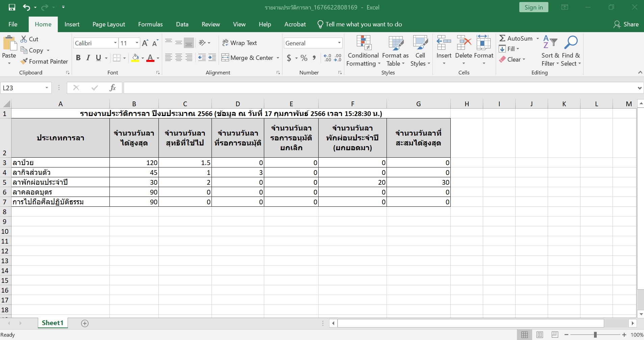
Task: Click the Insert Function fx icon
Action: (x=113, y=88)
